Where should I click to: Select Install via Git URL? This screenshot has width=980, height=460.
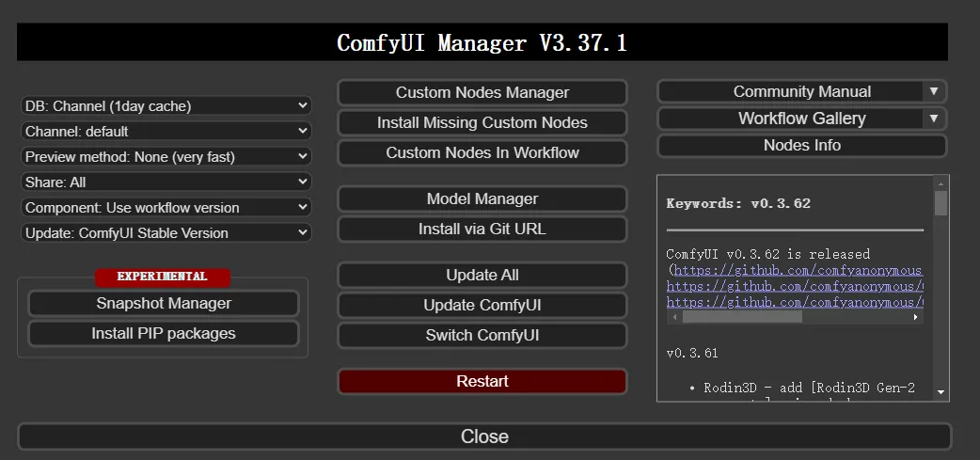click(x=482, y=229)
